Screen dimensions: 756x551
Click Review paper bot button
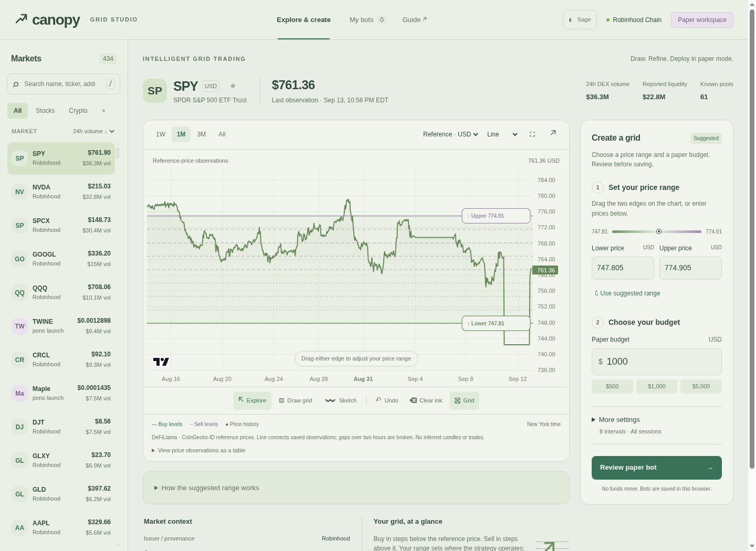click(656, 468)
